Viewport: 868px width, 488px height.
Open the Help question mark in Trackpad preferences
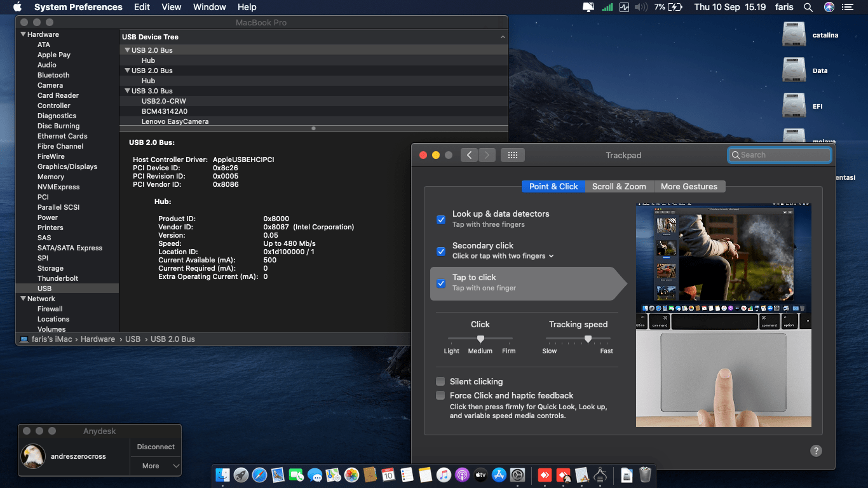(816, 451)
